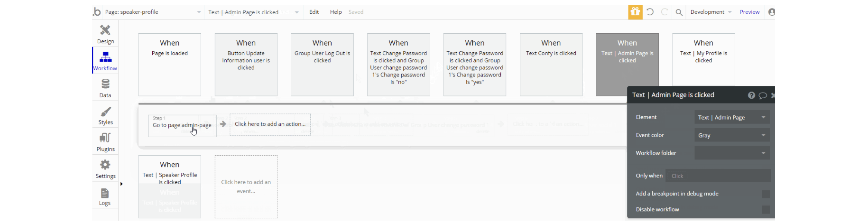Image resolution: width=868 pixels, height=224 pixels.
Task: Open the Event color Gray dropdown
Action: (732, 135)
